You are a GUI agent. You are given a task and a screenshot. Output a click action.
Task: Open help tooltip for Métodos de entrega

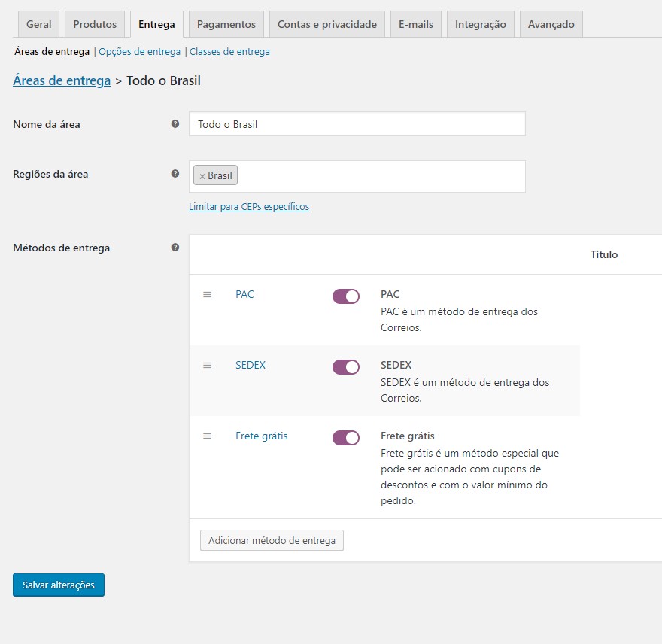tap(175, 248)
